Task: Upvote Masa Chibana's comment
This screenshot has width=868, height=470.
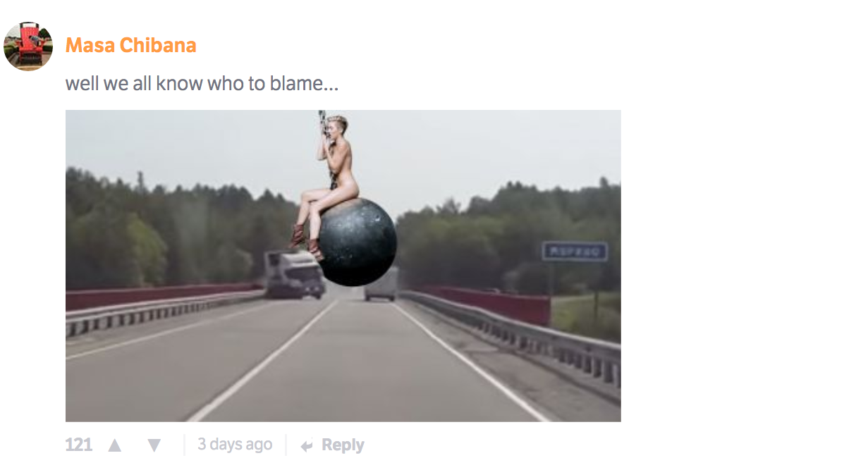Action: [114, 445]
